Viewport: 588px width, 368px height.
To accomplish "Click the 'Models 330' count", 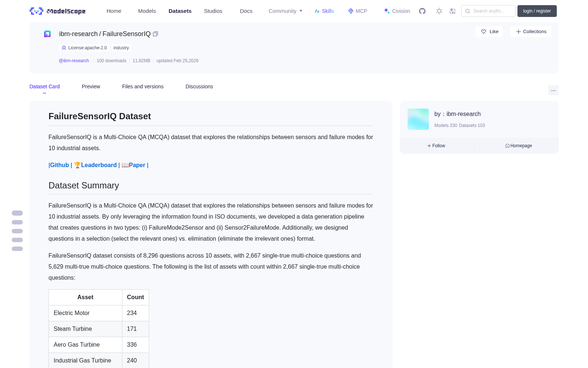I will pos(446,125).
